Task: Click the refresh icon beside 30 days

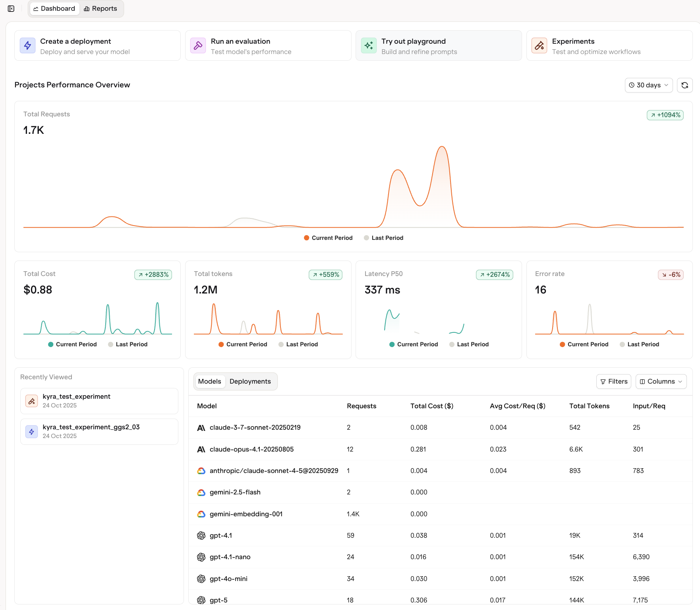Action: click(x=685, y=85)
